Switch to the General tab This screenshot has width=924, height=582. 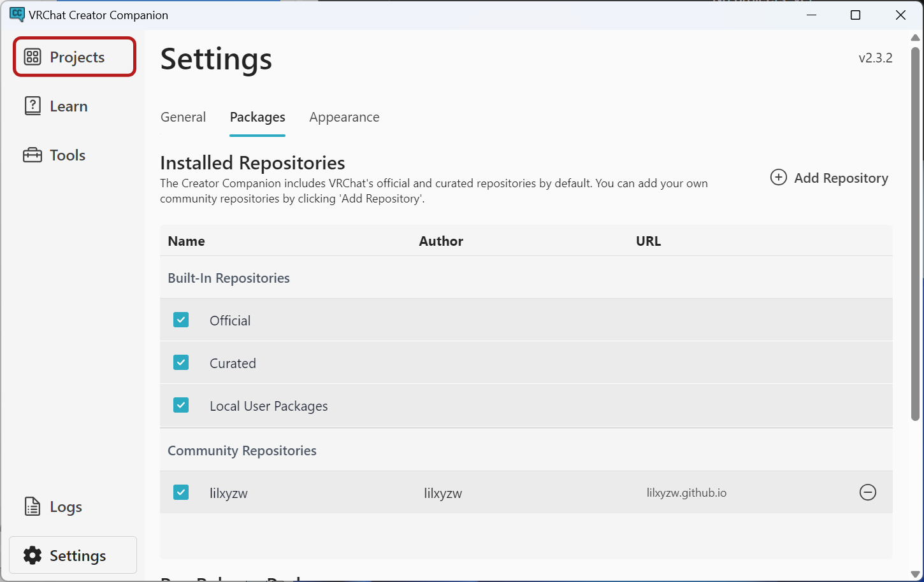coord(183,117)
